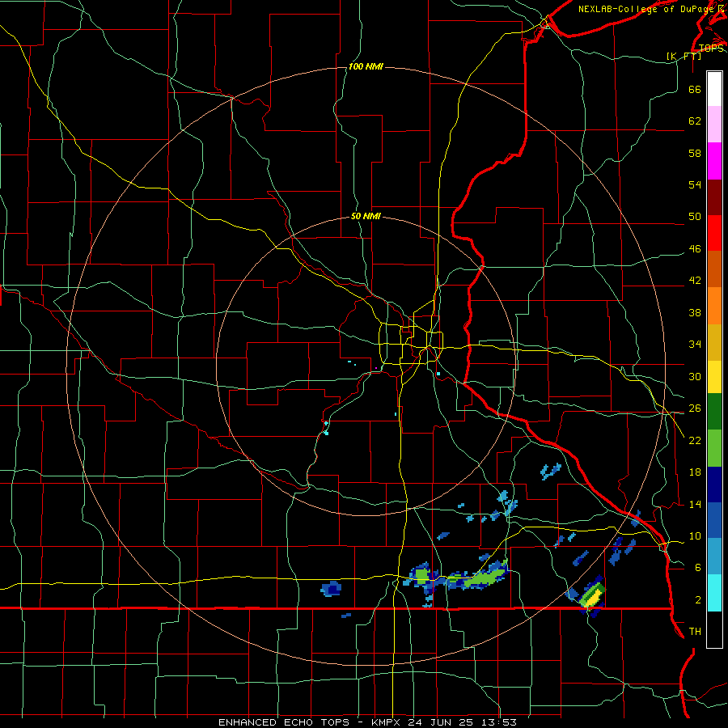
Task: Click the orange 42 kft legend swatch
Action: click(x=714, y=305)
